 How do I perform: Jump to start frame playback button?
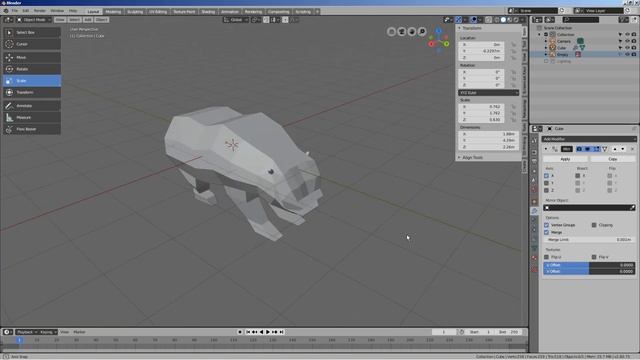point(248,332)
